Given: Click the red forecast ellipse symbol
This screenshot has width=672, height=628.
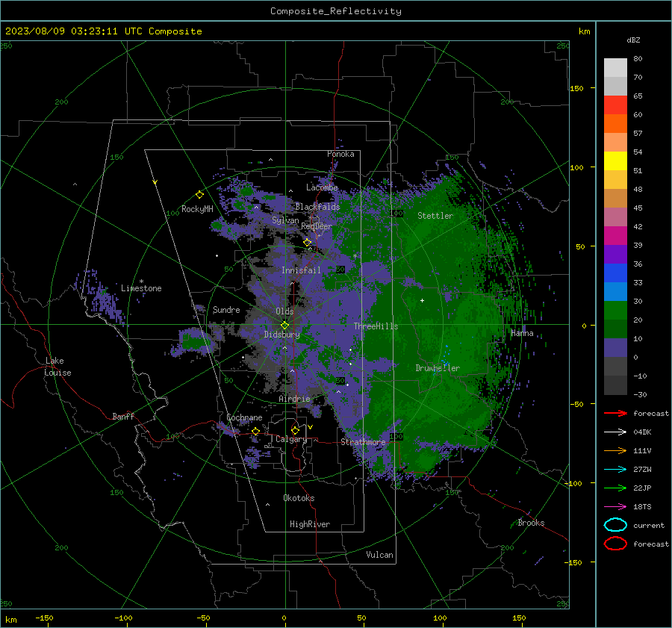Looking at the screenshot, I should click(x=615, y=544).
